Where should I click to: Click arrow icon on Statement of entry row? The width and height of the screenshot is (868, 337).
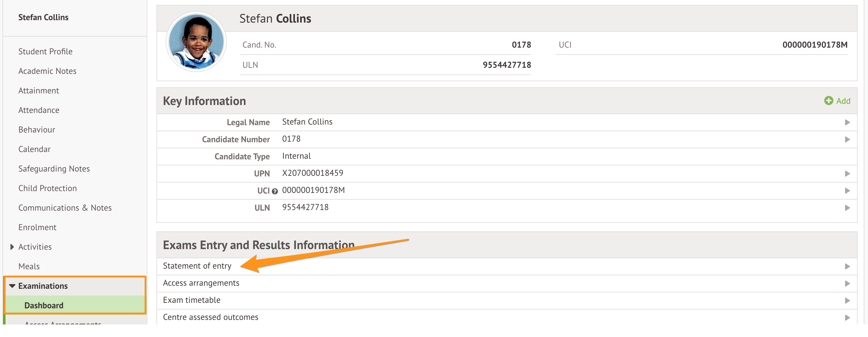pyautogui.click(x=847, y=266)
